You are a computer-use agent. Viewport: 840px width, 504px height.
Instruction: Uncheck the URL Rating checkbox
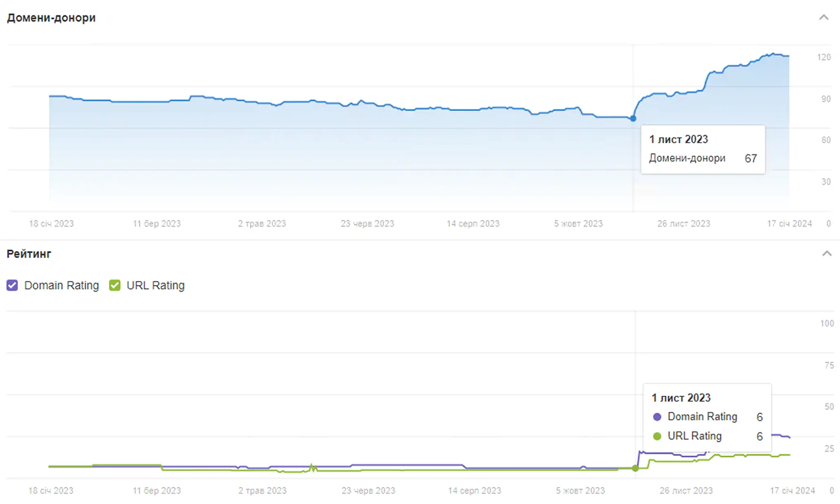tap(115, 285)
